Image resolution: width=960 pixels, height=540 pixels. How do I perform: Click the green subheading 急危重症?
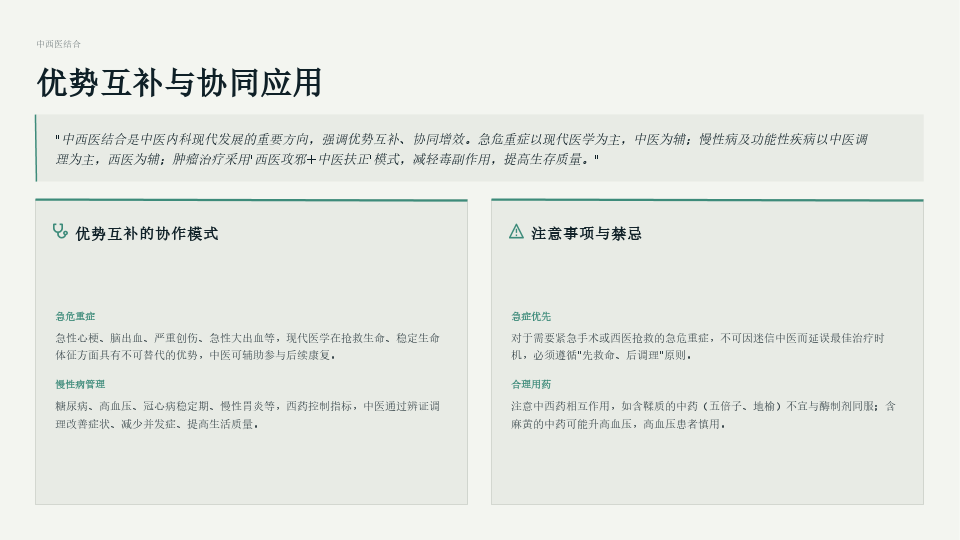(x=75, y=317)
